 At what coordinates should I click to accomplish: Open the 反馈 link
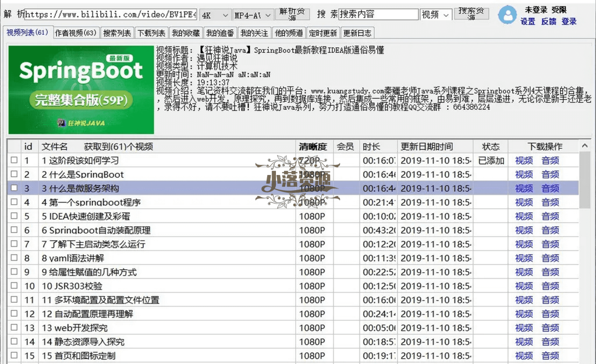tap(548, 22)
